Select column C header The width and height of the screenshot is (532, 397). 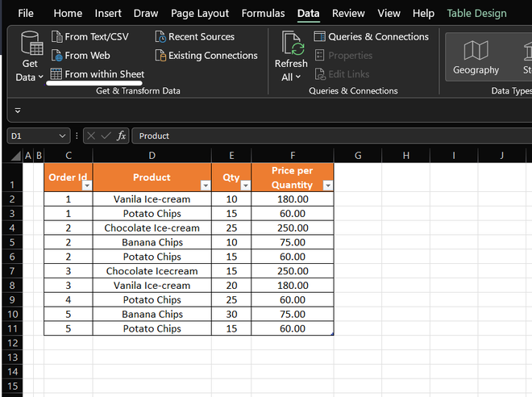pos(69,156)
